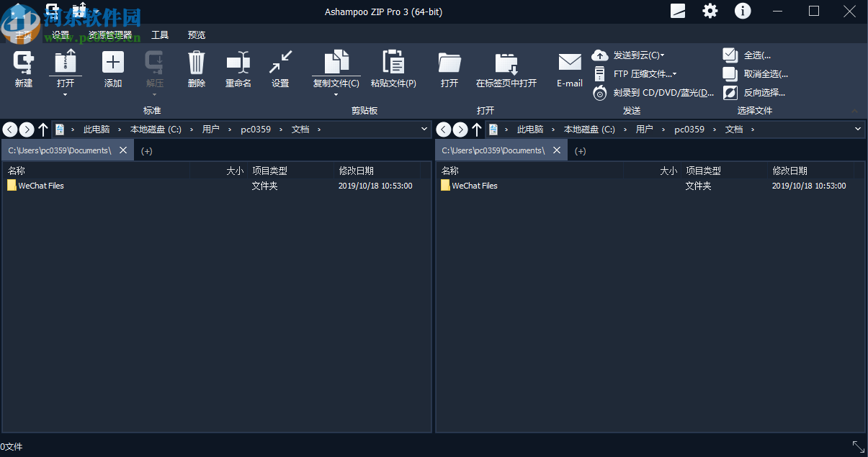Navigate to 此电脑 via the breadcrumb
The height and width of the screenshot is (457, 868).
(97, 129)
